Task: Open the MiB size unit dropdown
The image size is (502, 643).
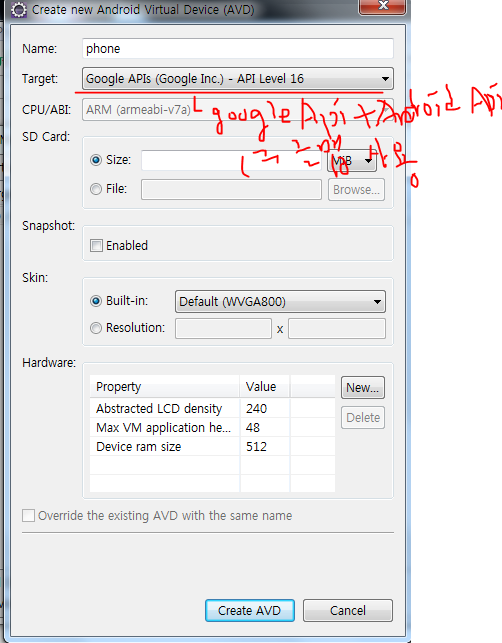Action: point(352,160)
